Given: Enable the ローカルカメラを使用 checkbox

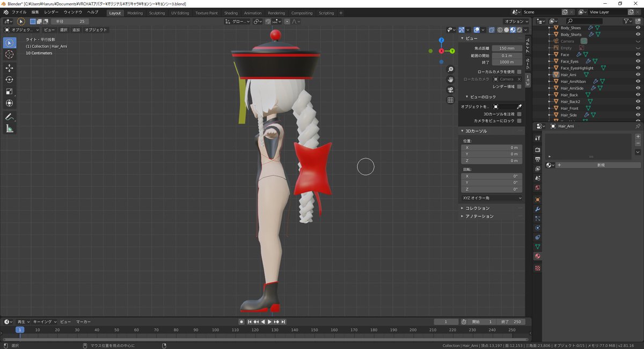Looking at the screenshot, I should [x=519, y=71].
